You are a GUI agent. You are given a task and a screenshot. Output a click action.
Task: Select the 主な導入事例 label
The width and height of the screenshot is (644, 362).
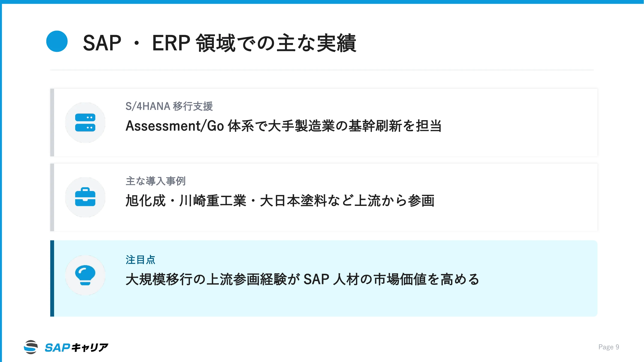pos(155,181)
